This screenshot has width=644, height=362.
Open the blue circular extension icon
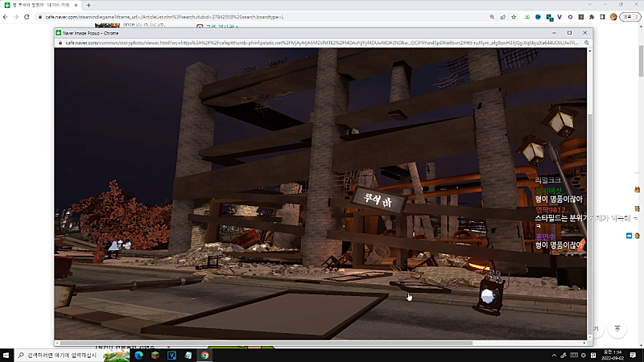tap(538, 17)
